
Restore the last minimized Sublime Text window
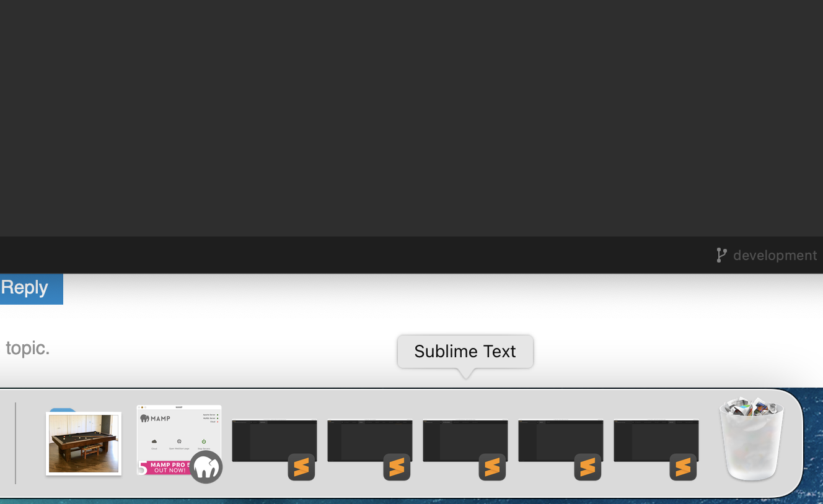[x=656, y=441]
